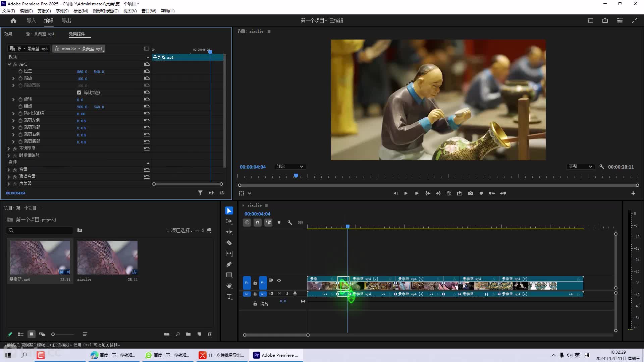
Task: Open the File menu
Action: click(9, 11)
